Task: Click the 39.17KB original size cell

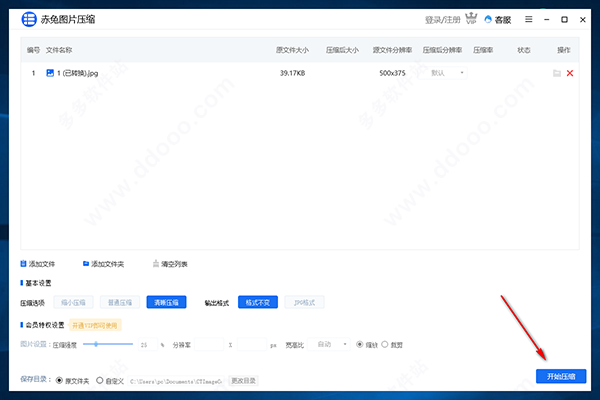Action: point(292,73)
